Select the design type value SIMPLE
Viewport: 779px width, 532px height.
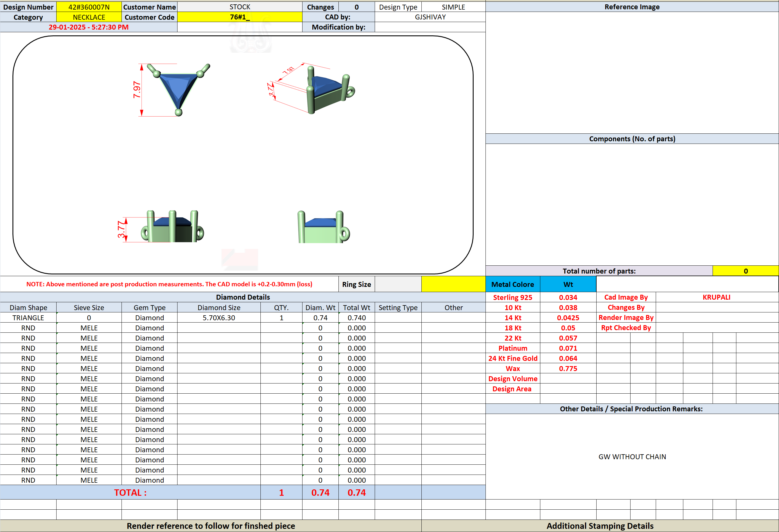coord(453,7)
